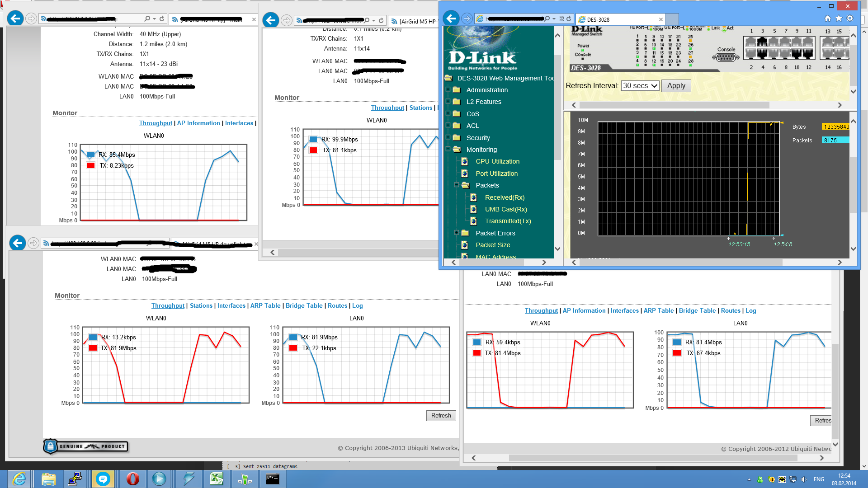868x488 pixels.
Task: Expand the Administration folder
Action: [448, 89]
